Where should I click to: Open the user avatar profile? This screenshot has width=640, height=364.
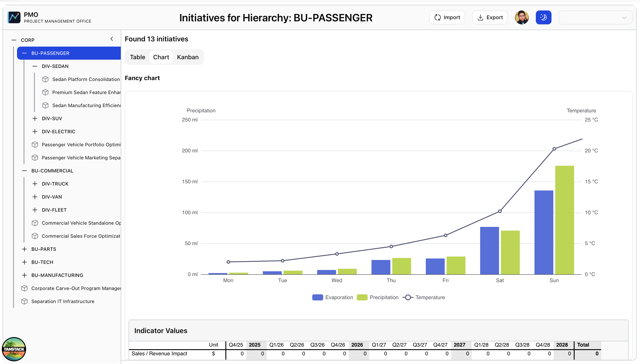point(521,17)
